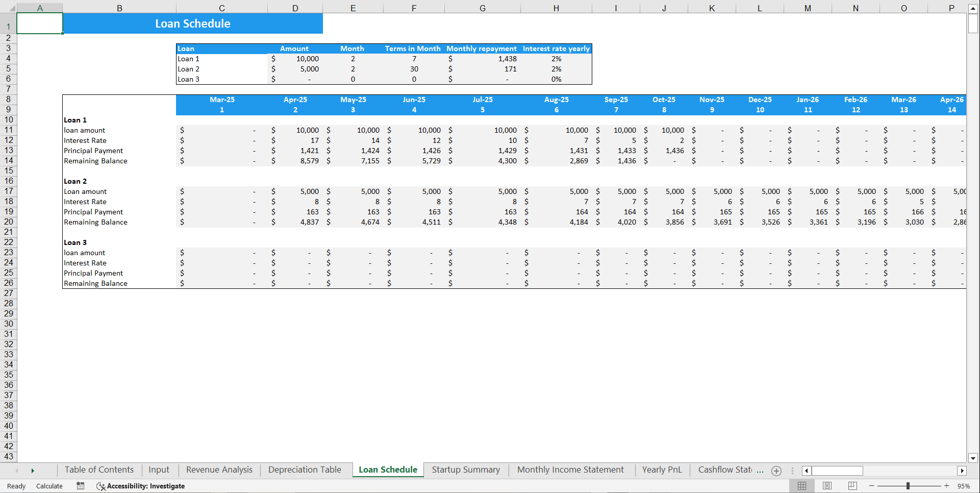Click the zoom slider handle
This screenshot has height=493, width=980.
click(x=909, y=486)
